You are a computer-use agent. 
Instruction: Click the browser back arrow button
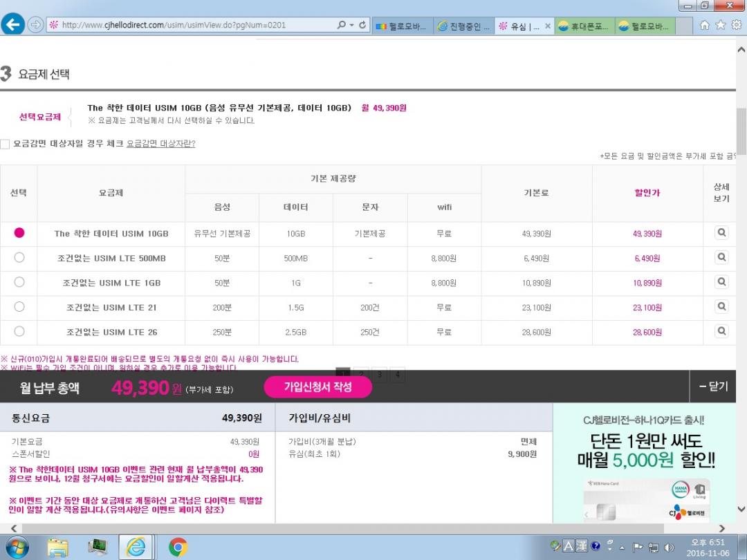coord(12,25)
